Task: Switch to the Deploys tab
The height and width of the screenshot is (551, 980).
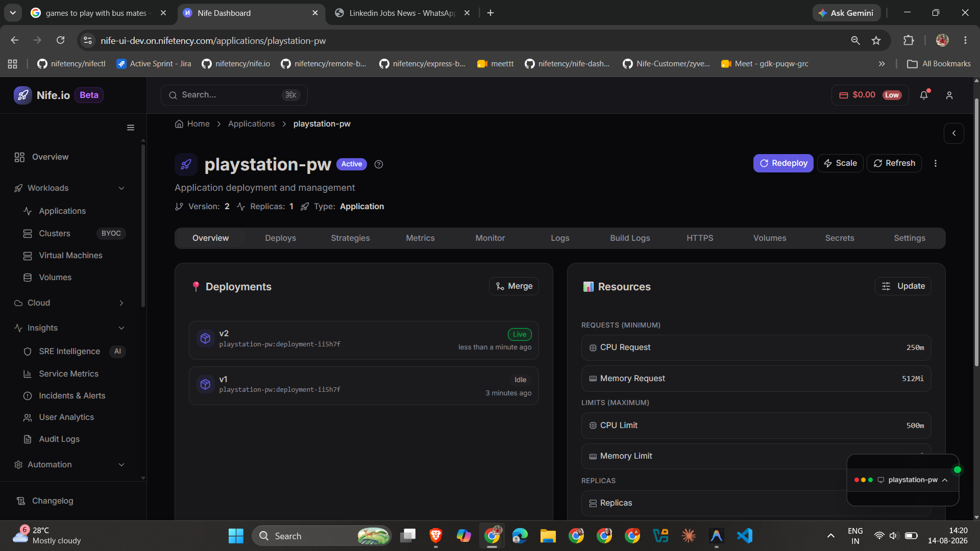Action: pos(280,238)
